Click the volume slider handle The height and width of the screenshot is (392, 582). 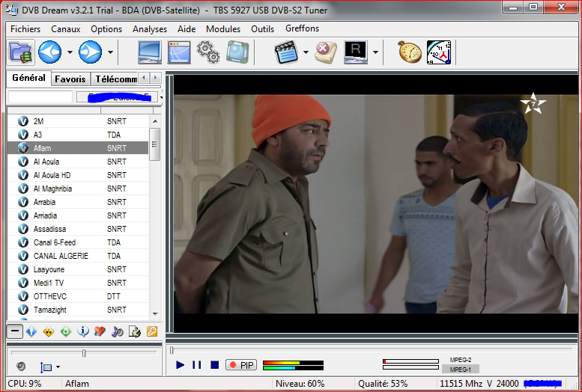tap(84, 353)
